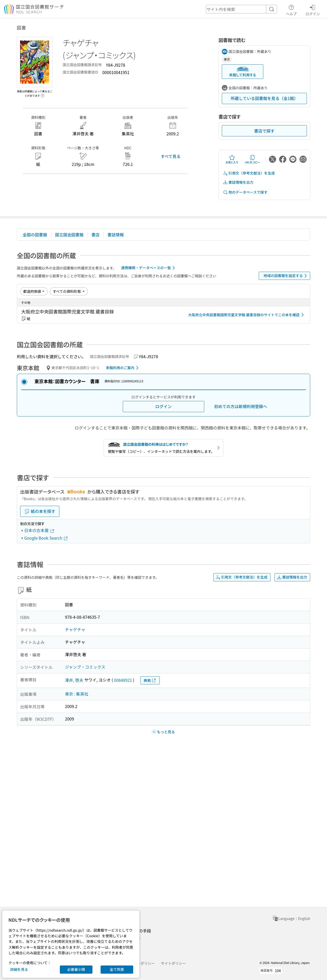Click the ログイン icon in header
This screenshot has width=327, height=980.
click(312, 10)
